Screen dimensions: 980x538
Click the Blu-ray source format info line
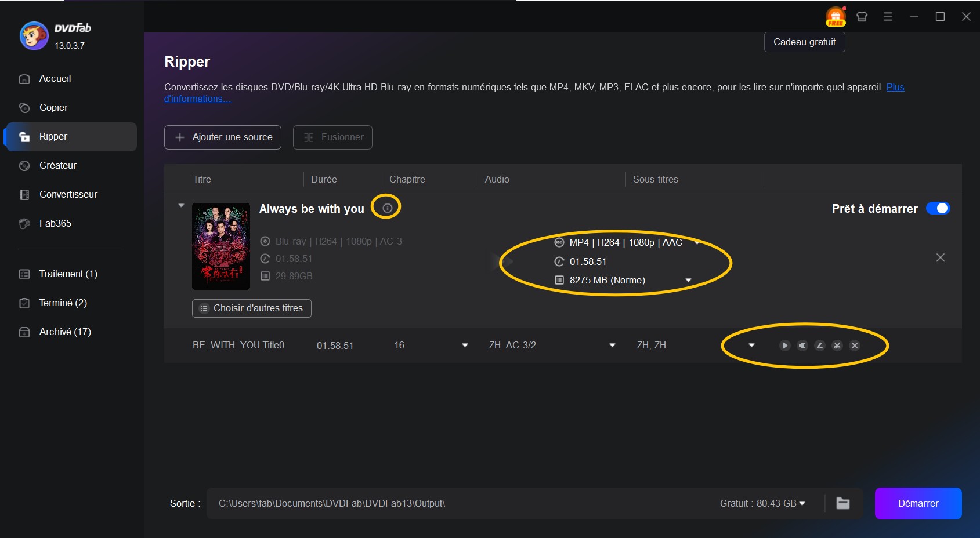click(338, 242)
